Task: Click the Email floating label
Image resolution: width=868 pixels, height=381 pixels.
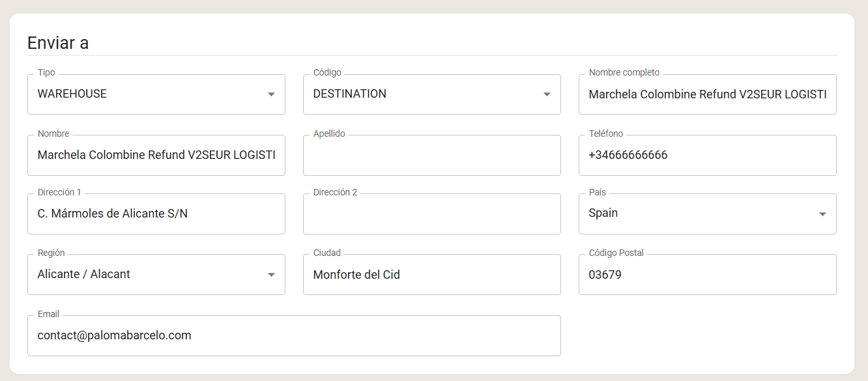Action: [x=48, y=314]
